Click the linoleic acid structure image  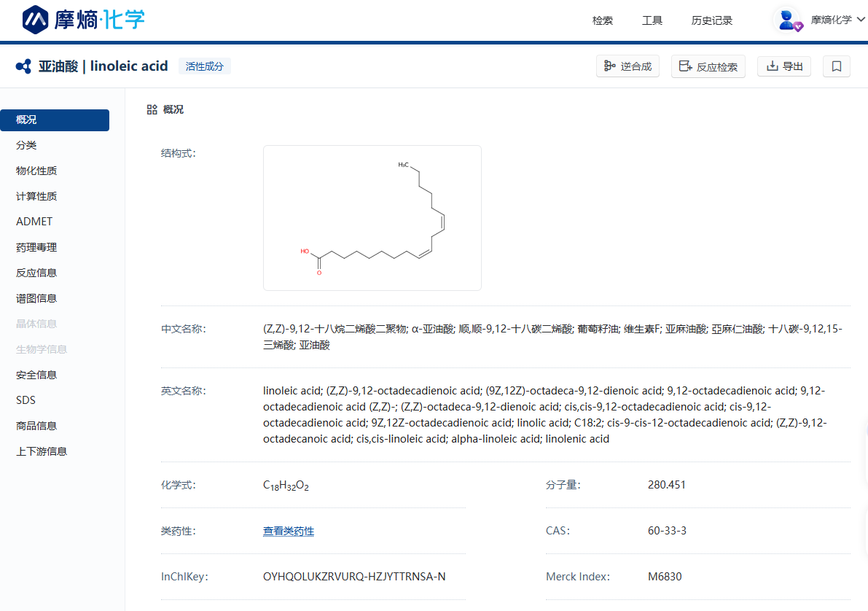(x=372, y=218)
